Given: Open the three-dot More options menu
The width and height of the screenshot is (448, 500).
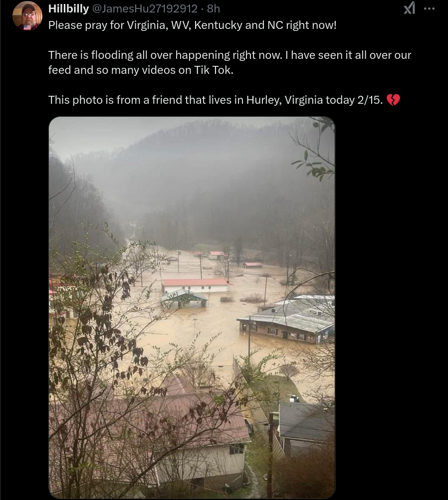Looking at the screenshot, I should (429, 8).
